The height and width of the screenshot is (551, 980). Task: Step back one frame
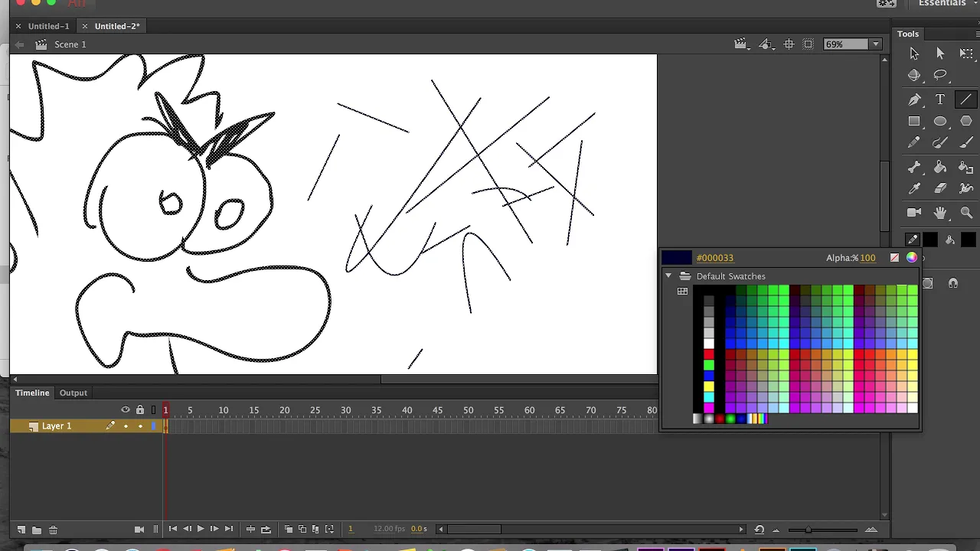click(187, 529)
